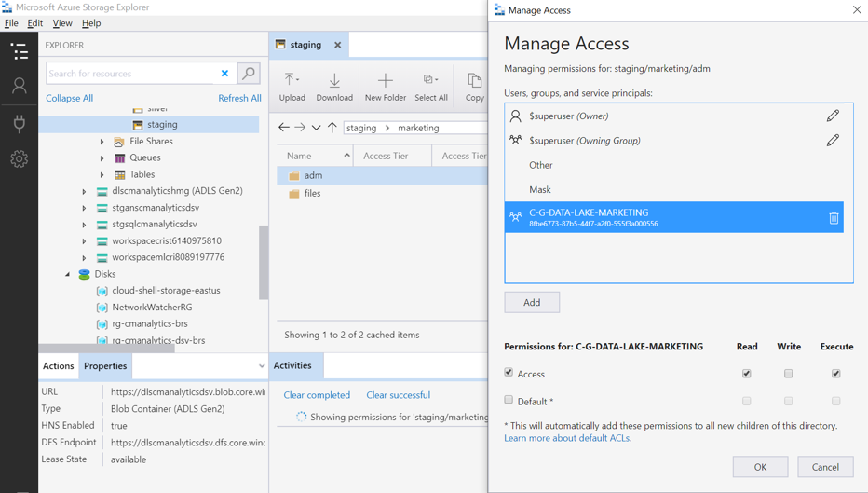Collapse the Disks tree node
Viewport: 868px width, 493px height.
pos(68,274)
